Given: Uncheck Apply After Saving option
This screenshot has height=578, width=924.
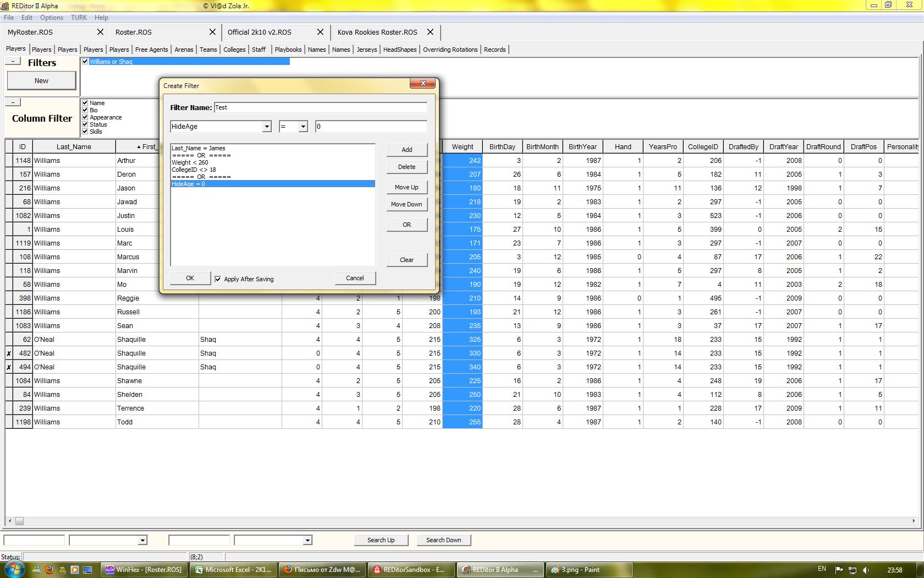Looking at the screenshot, I should pyautogui.click(x=218, y=279).
